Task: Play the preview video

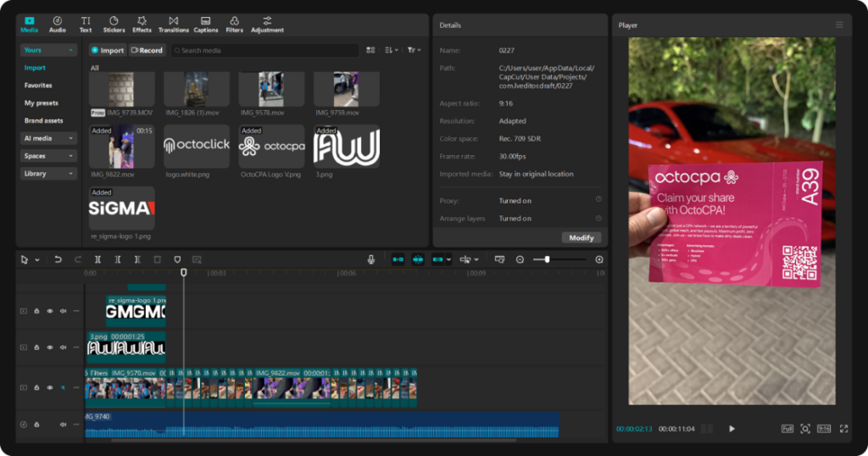Action: [732, 428]
